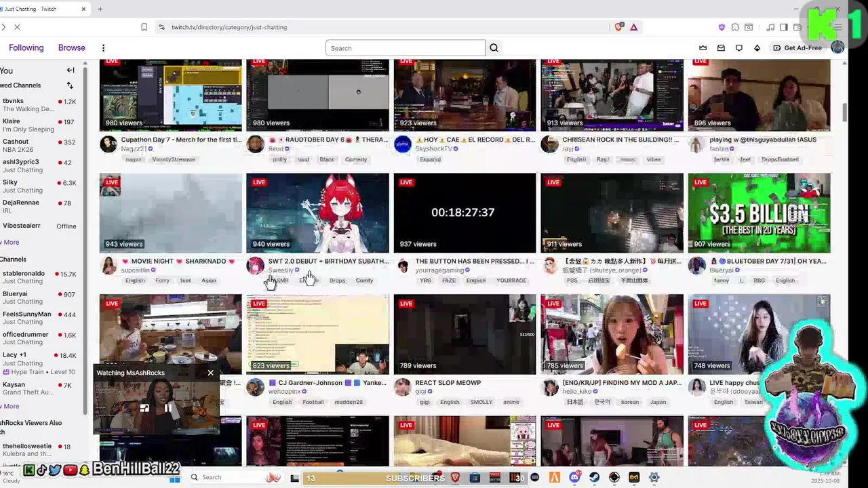Open tbvnks channel in the sidebar
Image resolution: width=868 pixels, height=488 pixels.
tap(39, 104)
